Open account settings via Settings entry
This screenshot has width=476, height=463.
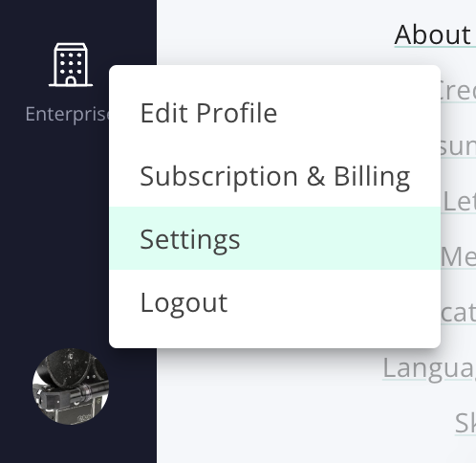tap(274, 238)
